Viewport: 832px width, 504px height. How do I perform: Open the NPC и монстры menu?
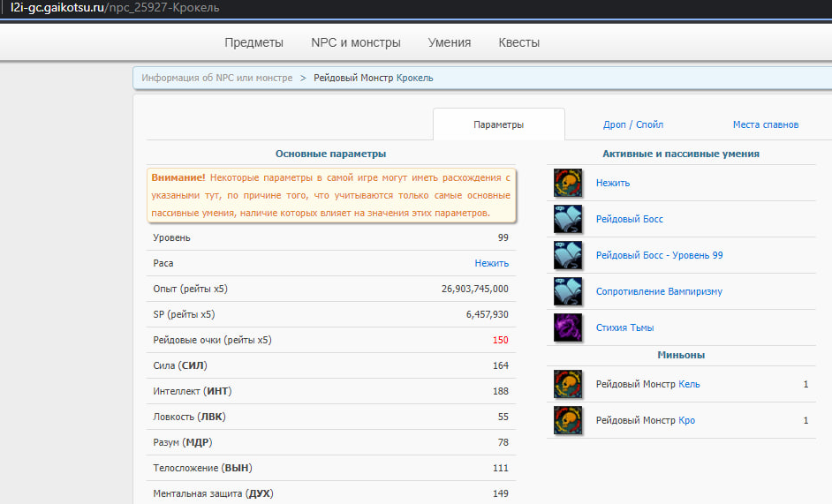pyautogui.click(x=356, y=42)
